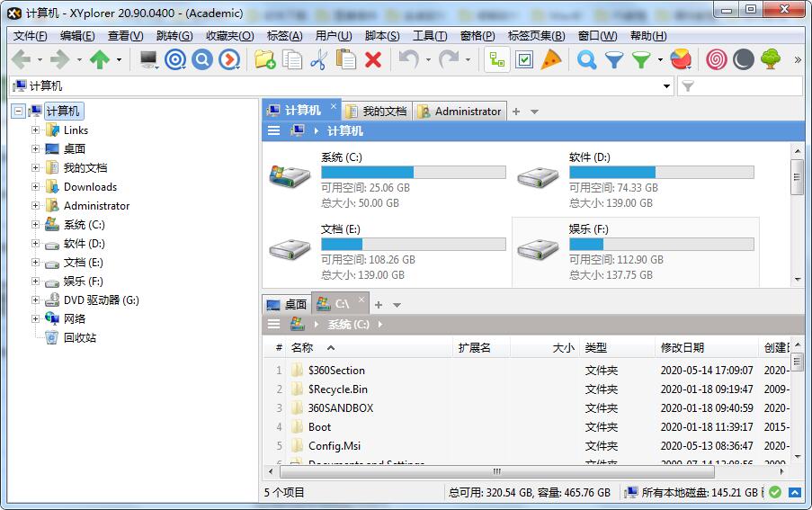Screen dimensions: 812x510
Task: Click the blue funnel filter icon
Action: [x=614, y=60]
